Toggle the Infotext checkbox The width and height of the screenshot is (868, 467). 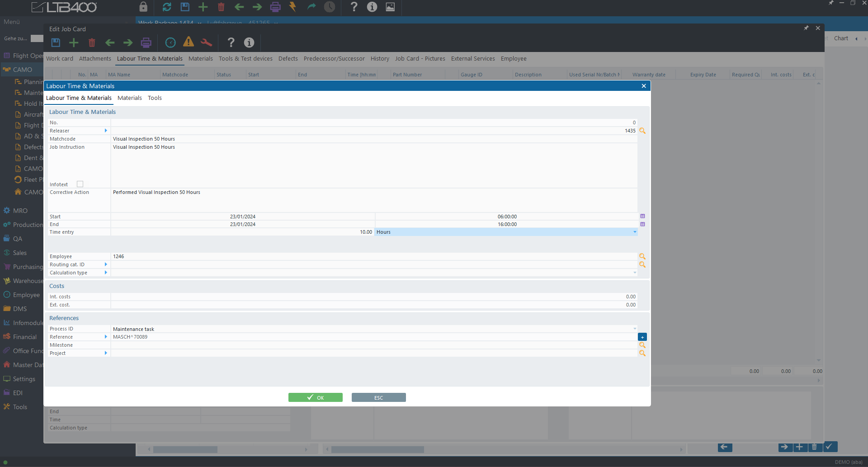(x=80, y=184)
